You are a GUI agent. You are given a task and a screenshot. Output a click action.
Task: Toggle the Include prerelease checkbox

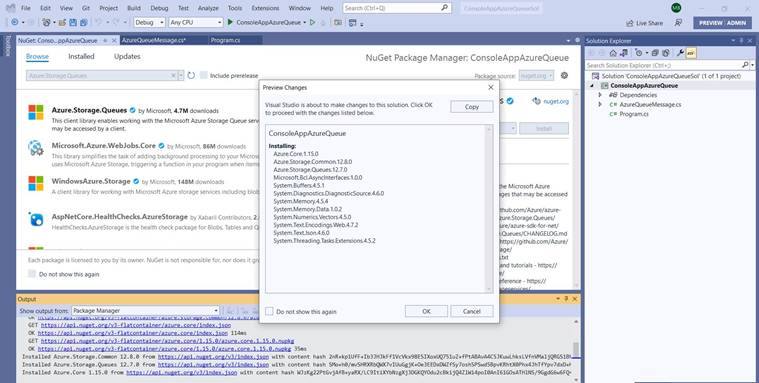[204, 76]
